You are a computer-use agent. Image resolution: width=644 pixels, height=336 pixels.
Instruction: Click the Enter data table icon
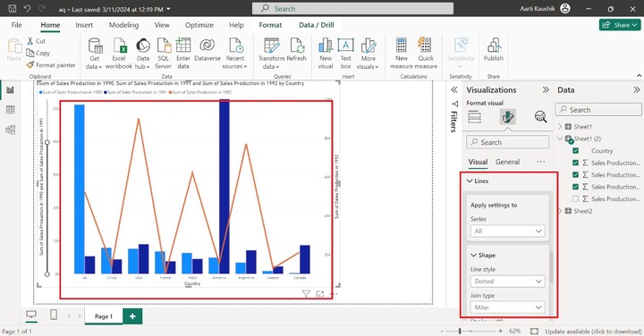(183, 46)
